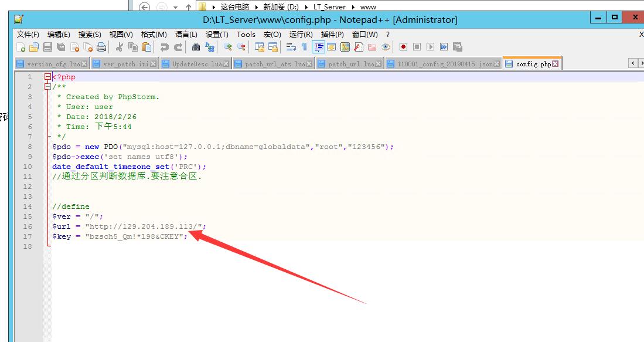
Task: Click the Print icon in toolbar
Action: pyautogui.click(x=101, y=48)
